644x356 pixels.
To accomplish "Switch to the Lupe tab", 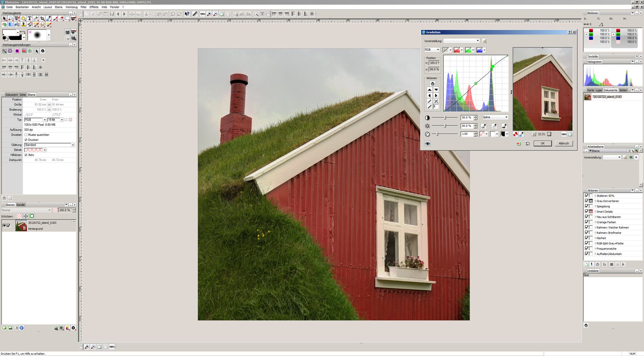I will [599, 90].
